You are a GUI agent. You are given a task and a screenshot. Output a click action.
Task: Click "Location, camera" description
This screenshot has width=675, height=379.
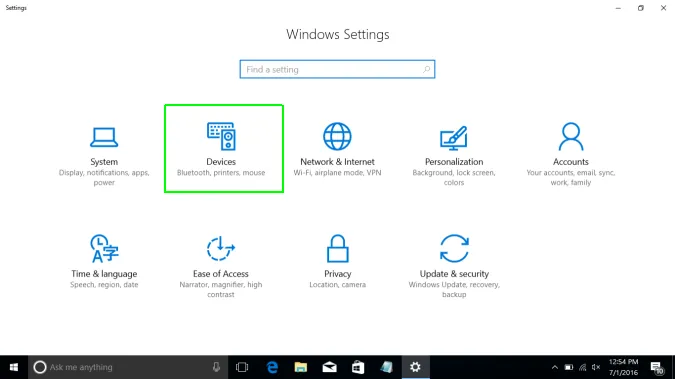tap(338, 285)
